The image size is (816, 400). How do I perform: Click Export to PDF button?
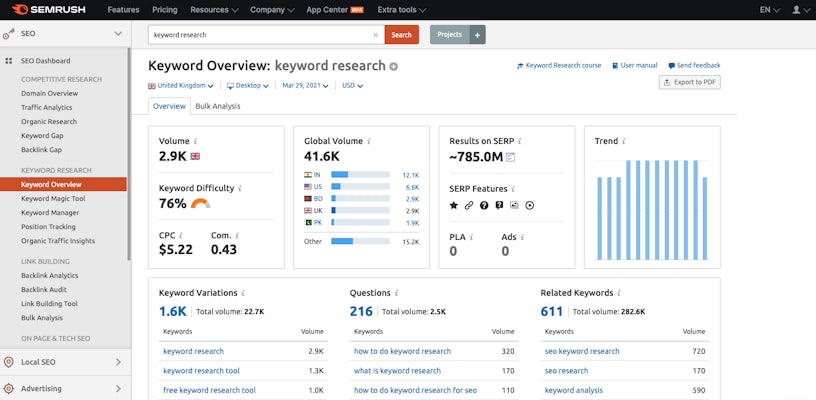point(690,82)
